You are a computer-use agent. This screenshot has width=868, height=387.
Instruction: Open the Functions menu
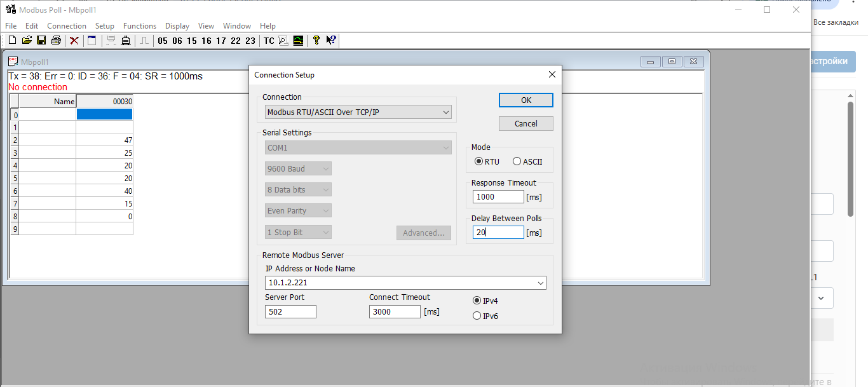click(140, 26)
